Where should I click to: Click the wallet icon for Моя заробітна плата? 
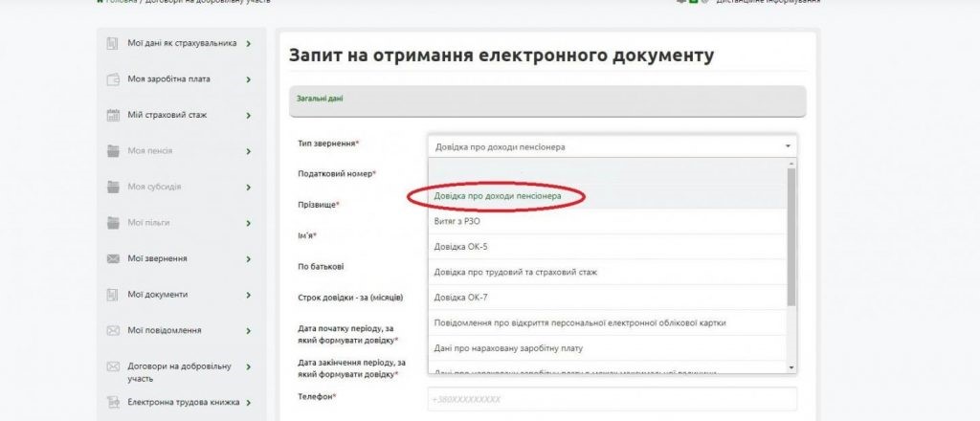click(x=111, y=78)
